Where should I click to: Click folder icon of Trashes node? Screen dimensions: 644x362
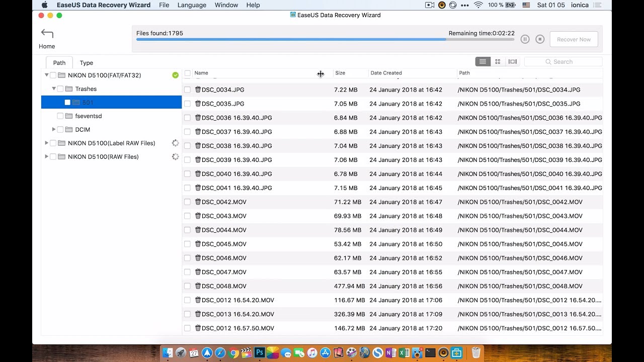pyautogui.click(x=69, y=89)
